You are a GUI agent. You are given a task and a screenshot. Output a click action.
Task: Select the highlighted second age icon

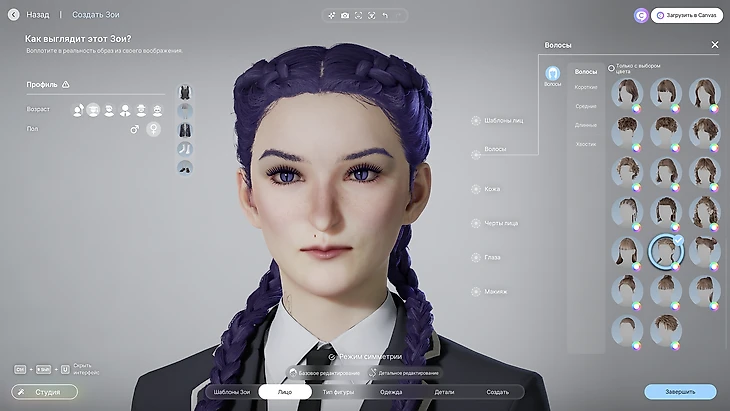click(x=93, y=110)
